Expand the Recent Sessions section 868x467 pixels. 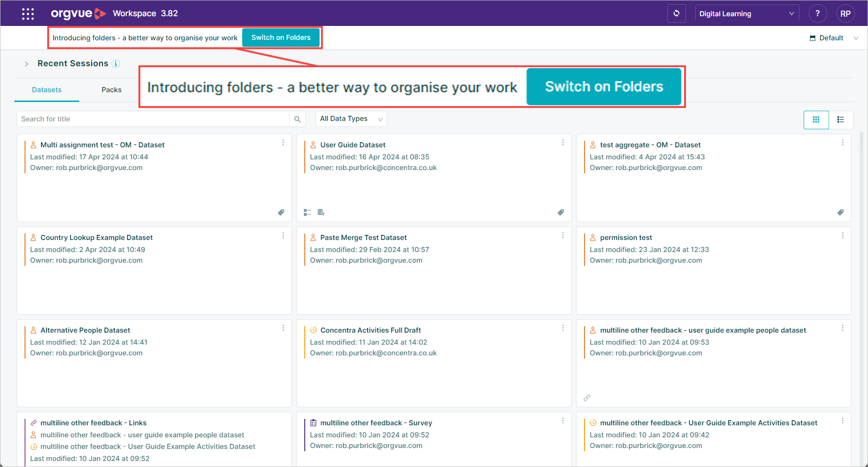[x=26, y=64]
